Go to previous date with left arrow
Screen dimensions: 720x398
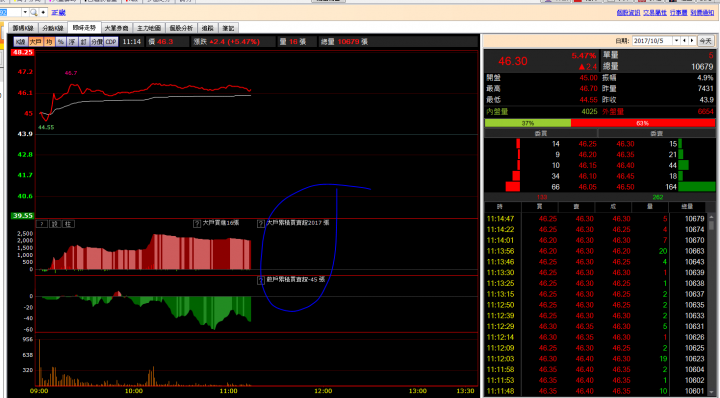684,41
